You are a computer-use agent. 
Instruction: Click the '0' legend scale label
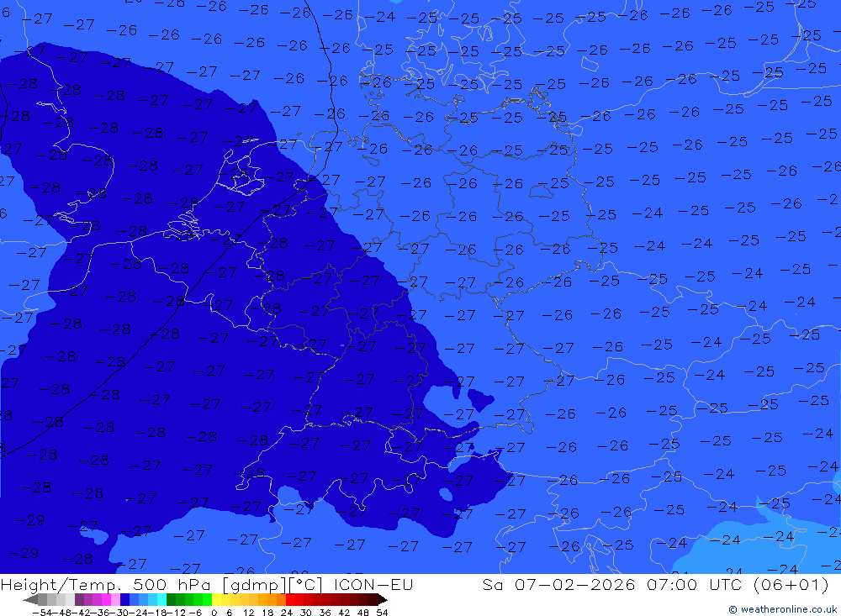coord(214,613)
